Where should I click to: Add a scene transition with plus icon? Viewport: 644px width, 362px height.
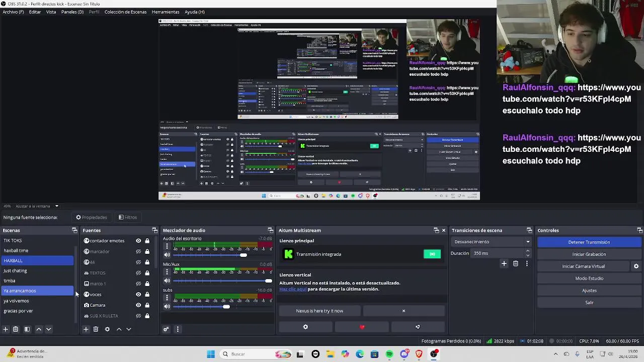504,263
